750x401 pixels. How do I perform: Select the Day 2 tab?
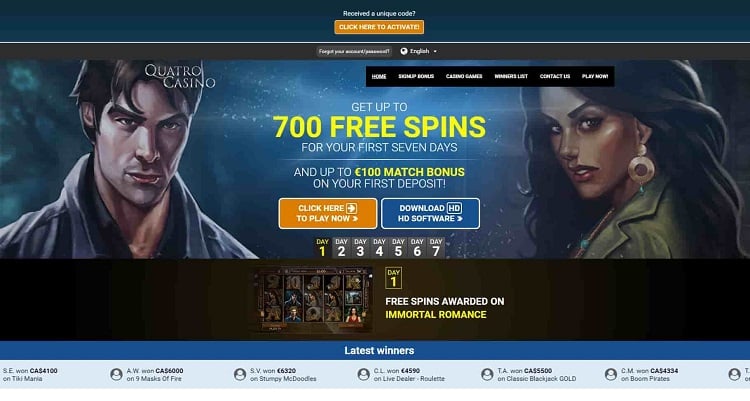341,248
